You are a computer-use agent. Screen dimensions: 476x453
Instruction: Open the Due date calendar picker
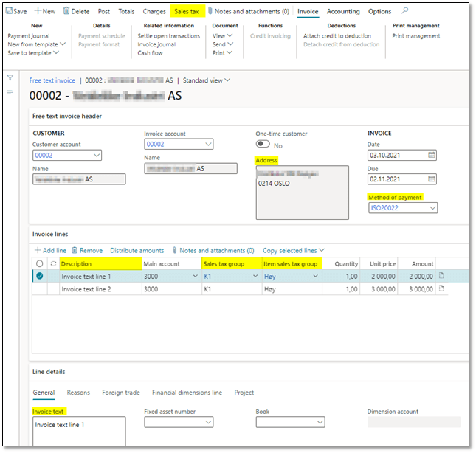[x=432, y=179]
